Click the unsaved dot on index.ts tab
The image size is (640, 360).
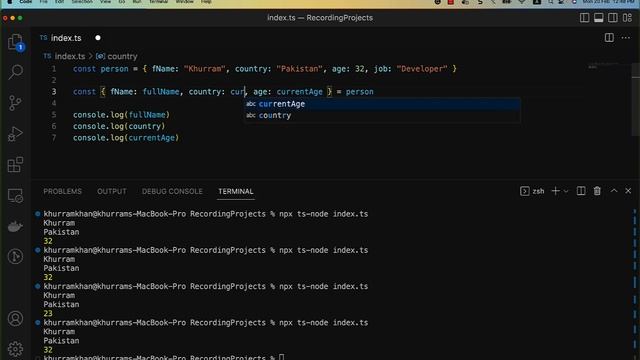(x=98, y=38)
